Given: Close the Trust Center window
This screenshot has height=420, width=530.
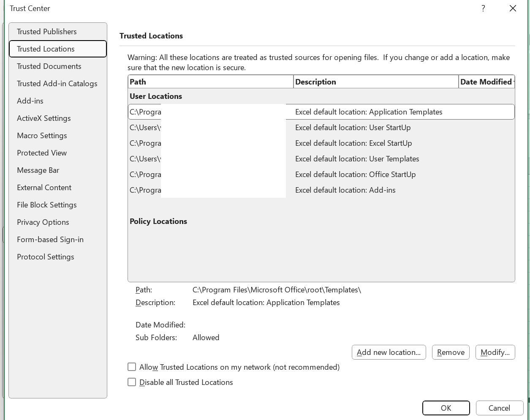Looking at the screenshot, I should (513, 8).
